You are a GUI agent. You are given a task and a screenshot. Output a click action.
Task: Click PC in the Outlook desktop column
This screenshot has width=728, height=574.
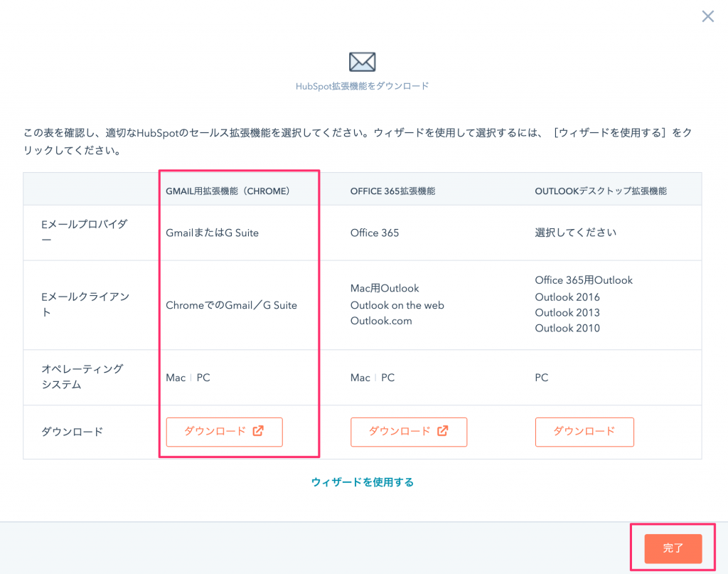point(541,378)
